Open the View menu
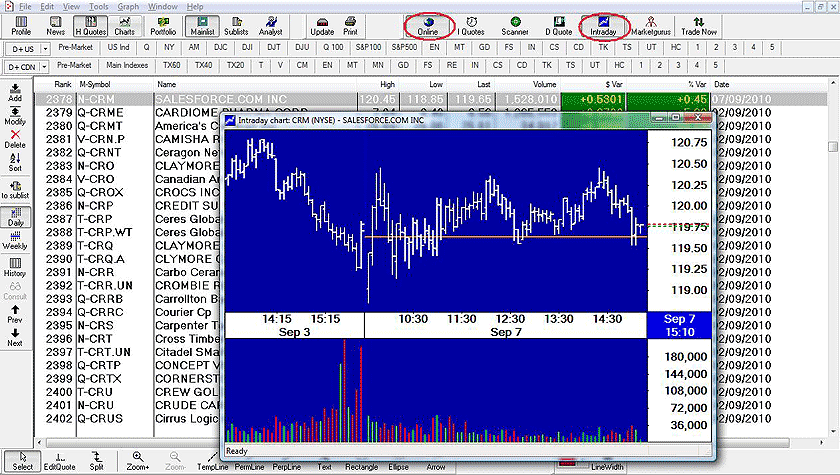The height and width of the screenshot is (475, 840). (x=71, y=6)
